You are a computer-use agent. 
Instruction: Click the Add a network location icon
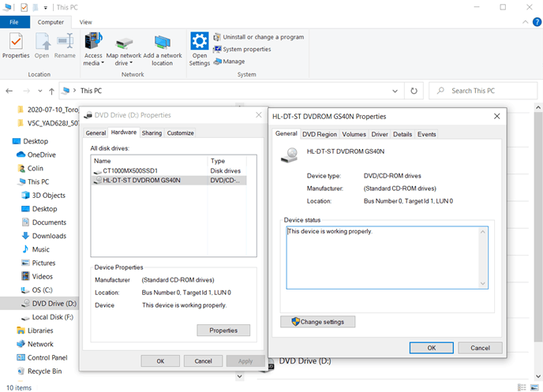(x=162, y=43)
